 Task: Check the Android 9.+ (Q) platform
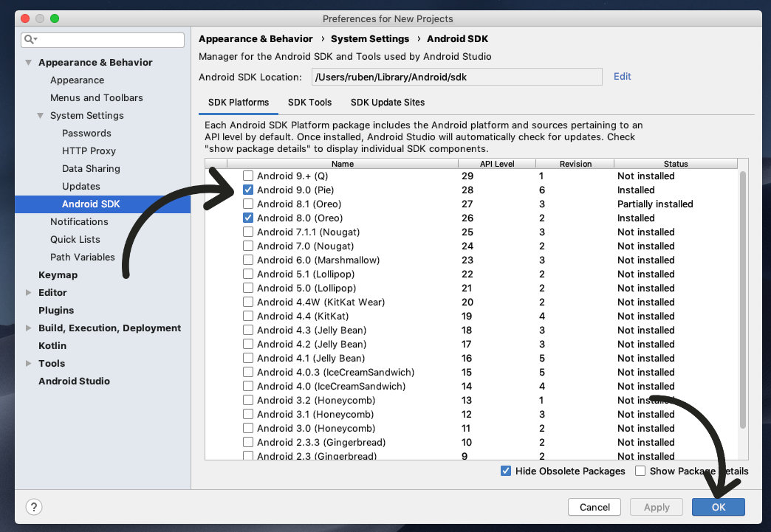click(x=248, y=176)
